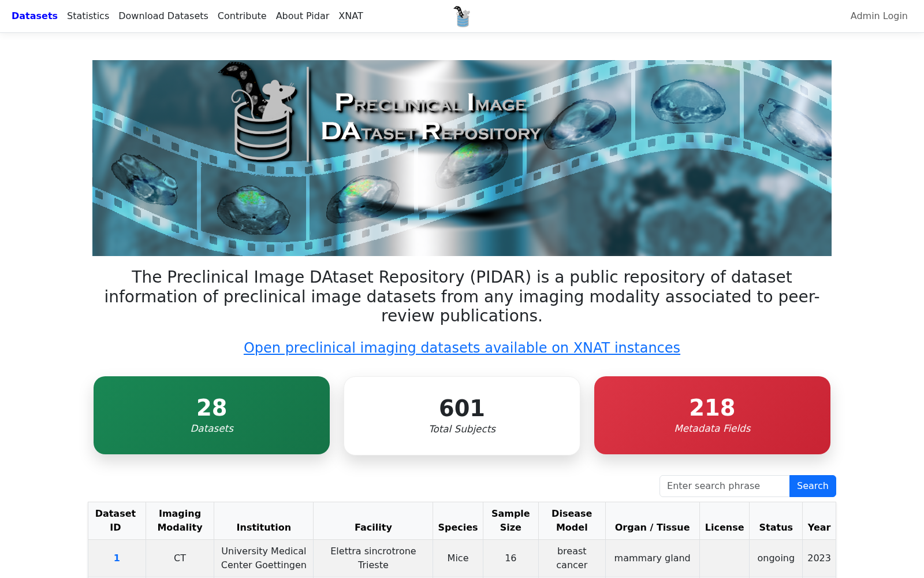Click the Species column header
The height and width of the screenshot is (578, 924).
coord(458,520)
